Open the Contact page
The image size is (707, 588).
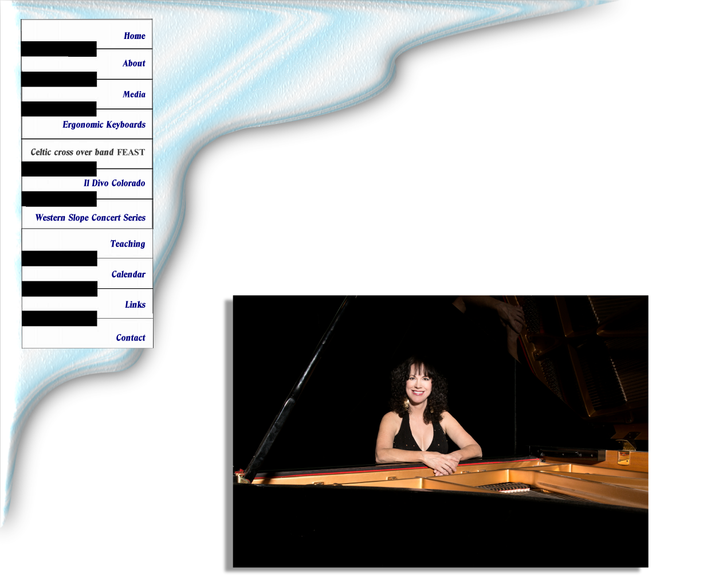130,338
